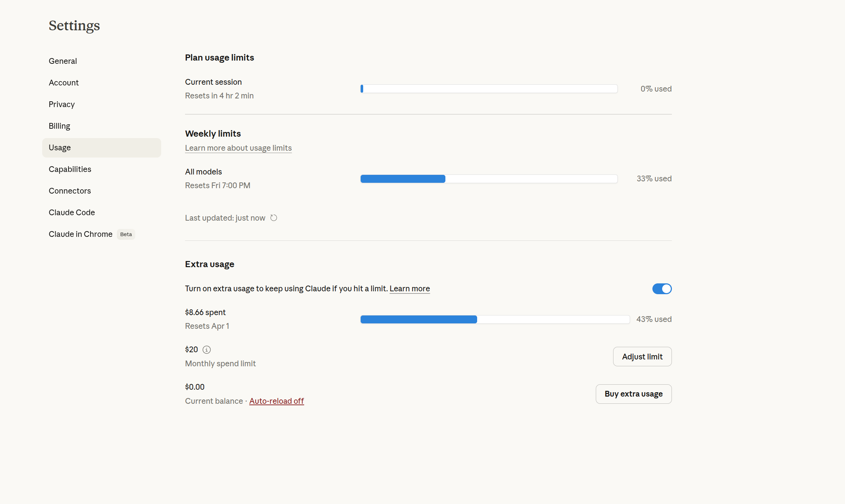The image size is (845, 504).
Task: Click the Auto-reload off link
Action: [276, 401]
